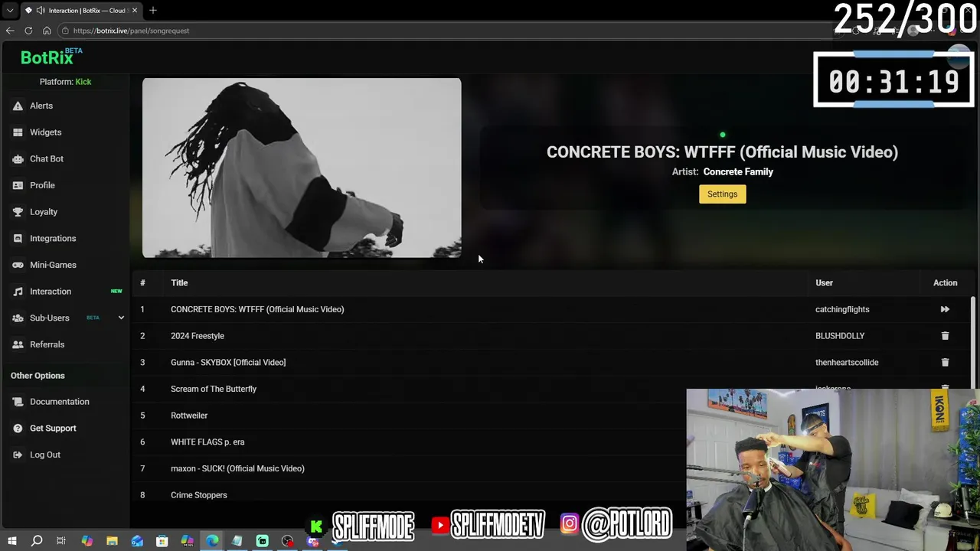Screen dimensions: 980x551
Task: Click user catchingflights
Action: coord(842,309)
